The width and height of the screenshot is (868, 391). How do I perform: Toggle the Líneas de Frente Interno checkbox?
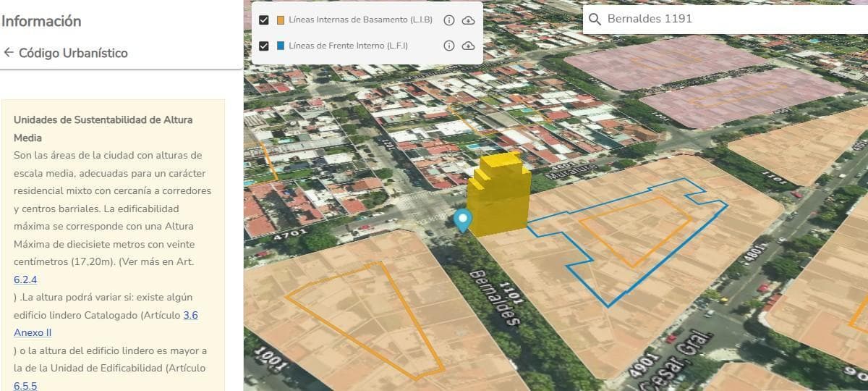click(x=264, y=46)
